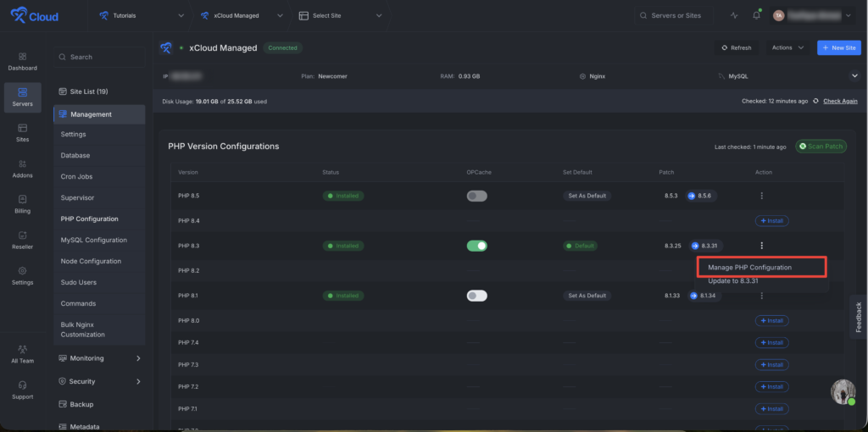The width and height of the screenshot is (868, 432).
Task: Open the Reseller sidebar icon
Action: (x=22, y=240)
